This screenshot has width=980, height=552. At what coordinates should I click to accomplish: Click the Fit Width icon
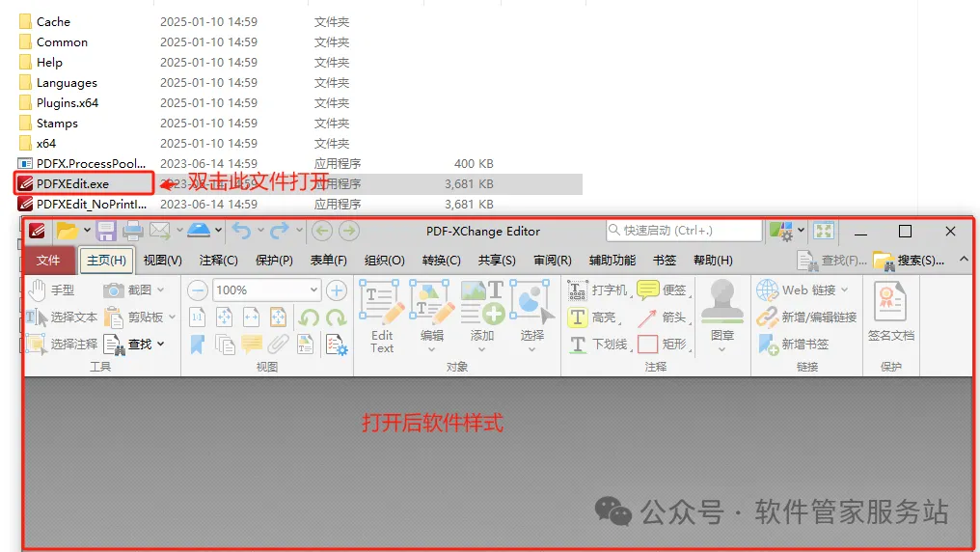click(251, 317)
